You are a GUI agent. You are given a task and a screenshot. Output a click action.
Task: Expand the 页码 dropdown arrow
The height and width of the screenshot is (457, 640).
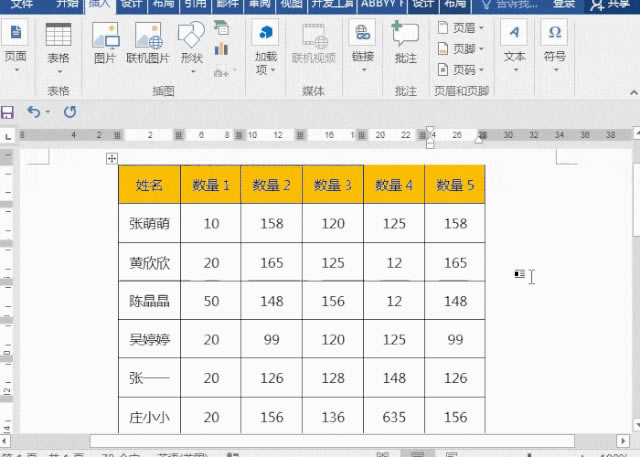coord(481,70)
